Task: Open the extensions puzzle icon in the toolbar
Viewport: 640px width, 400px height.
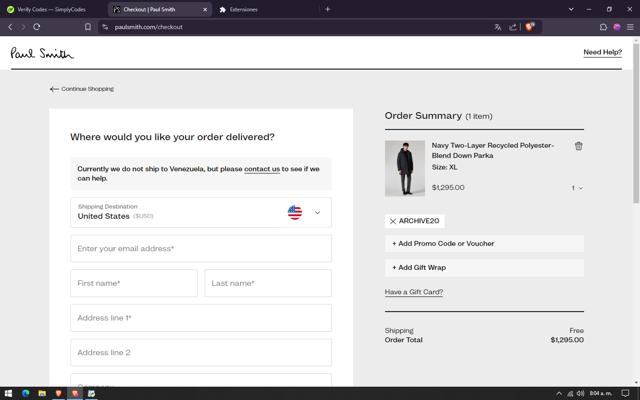Action: (603, 27)
